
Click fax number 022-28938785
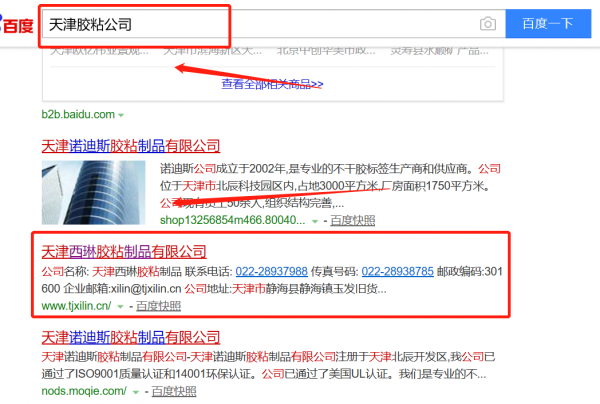[397, 271]
